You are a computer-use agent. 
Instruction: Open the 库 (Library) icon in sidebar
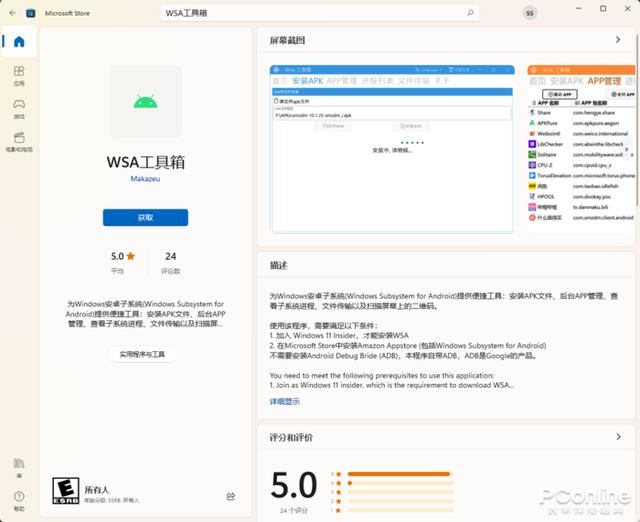point(19,466)
